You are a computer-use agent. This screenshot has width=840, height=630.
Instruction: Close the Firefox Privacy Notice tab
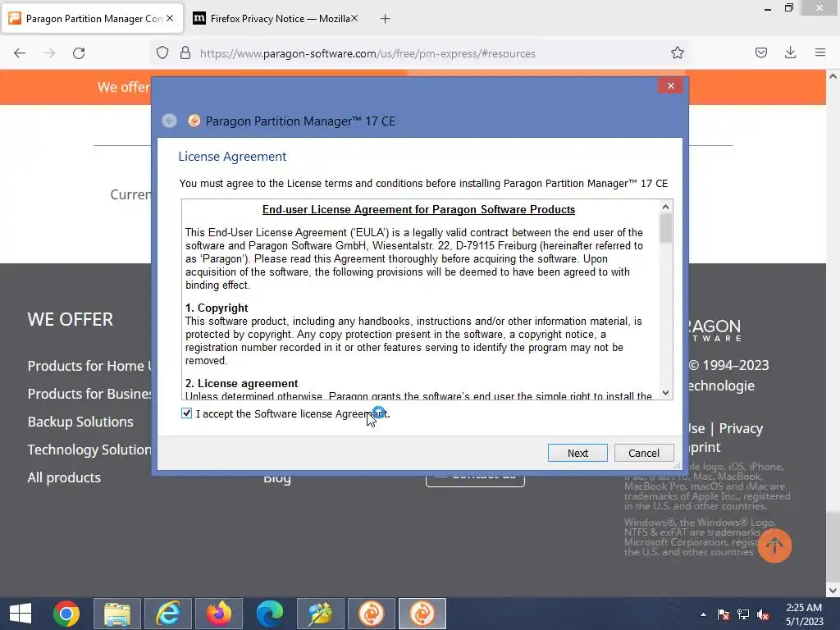coord(354,18)
